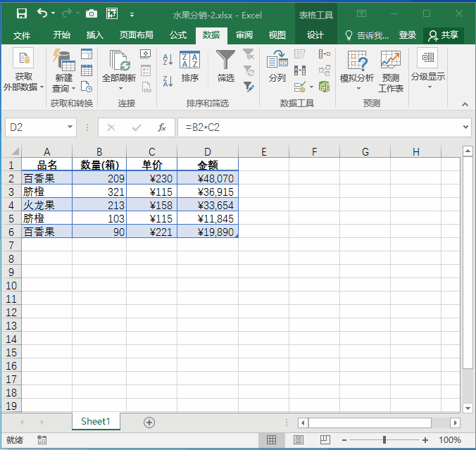Image resolution: width=476 pixels, height=450 pixels.
Task: Select Normal view button in status bar
Action: (271, 440)
